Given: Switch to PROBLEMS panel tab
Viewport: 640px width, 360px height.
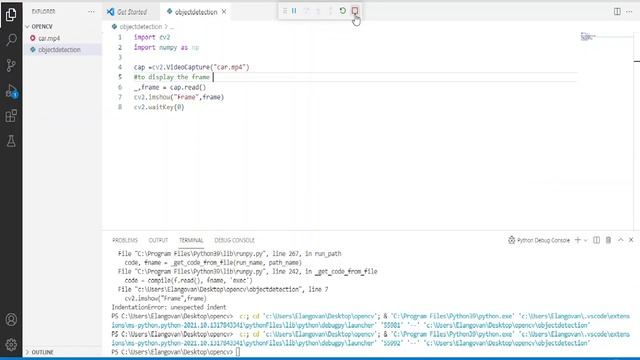Looking at the screenshot, I should (125, 240).
